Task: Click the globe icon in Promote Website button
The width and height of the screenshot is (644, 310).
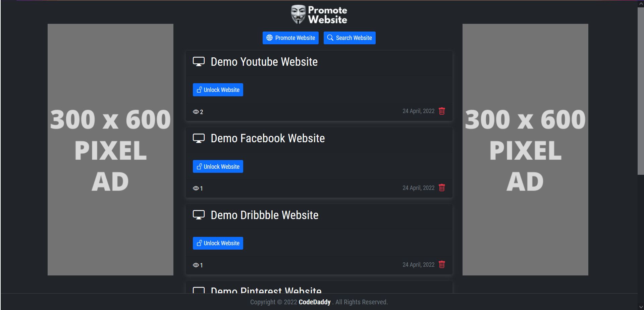Action: [x=269, y=38]
